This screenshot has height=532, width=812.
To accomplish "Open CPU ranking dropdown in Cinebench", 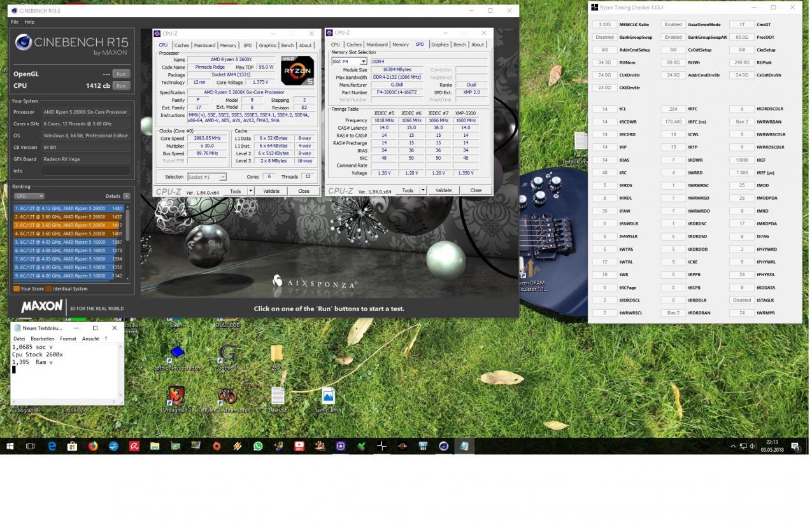I will pos(29,196).
